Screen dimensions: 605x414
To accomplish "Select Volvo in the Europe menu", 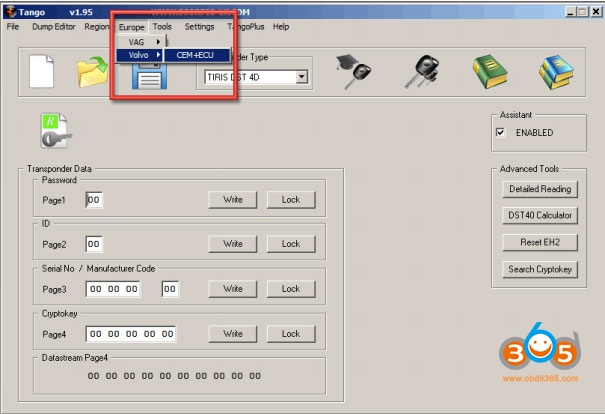I will [139, 55].
